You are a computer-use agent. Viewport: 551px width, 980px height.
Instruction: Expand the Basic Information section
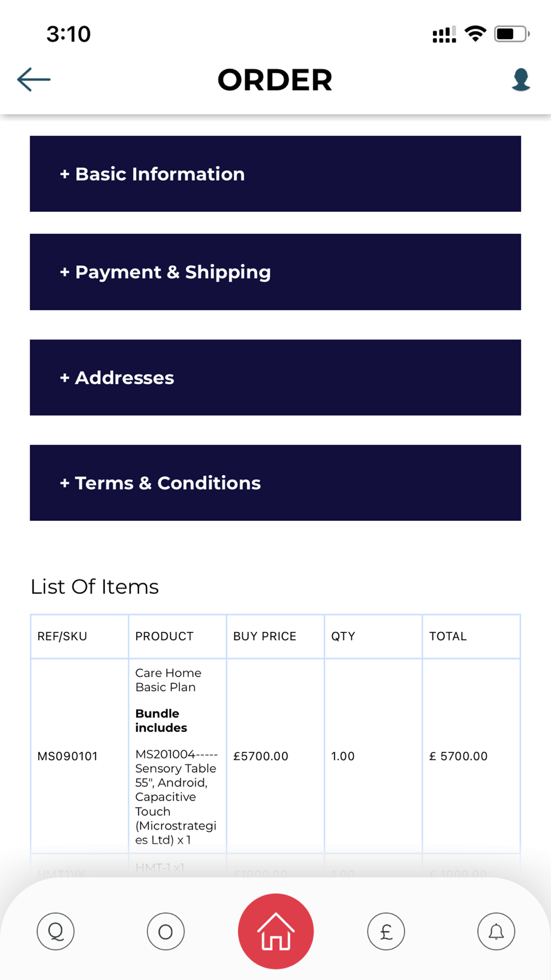[x=275, y=174]
